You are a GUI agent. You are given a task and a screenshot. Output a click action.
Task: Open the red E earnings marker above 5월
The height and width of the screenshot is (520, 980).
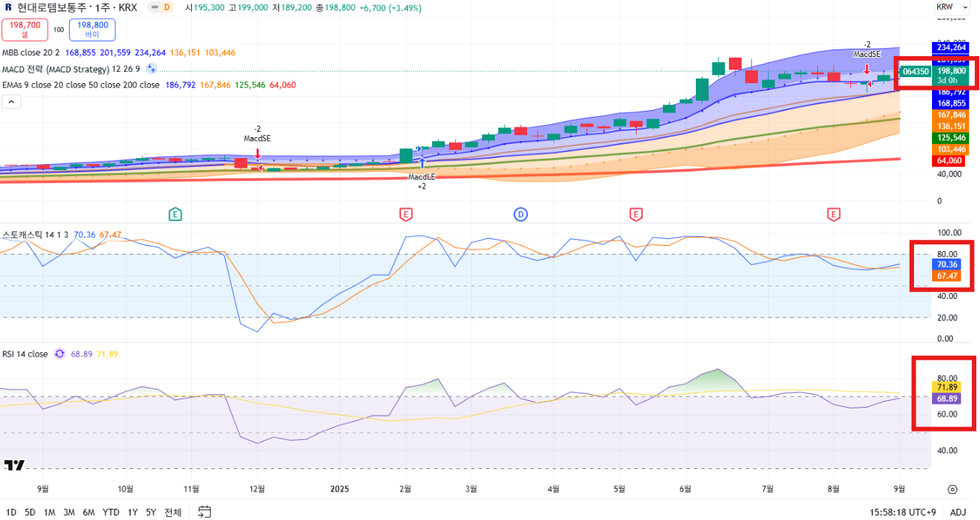coord(636,214)
